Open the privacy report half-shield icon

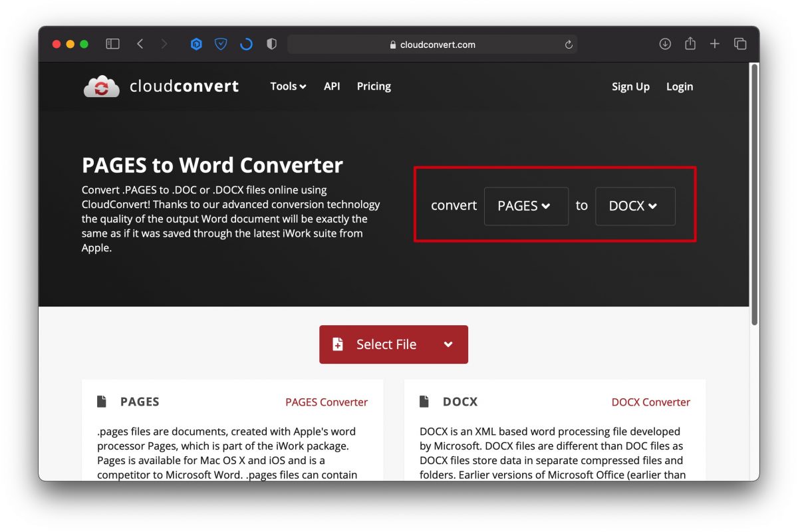[x=271, y=44]
